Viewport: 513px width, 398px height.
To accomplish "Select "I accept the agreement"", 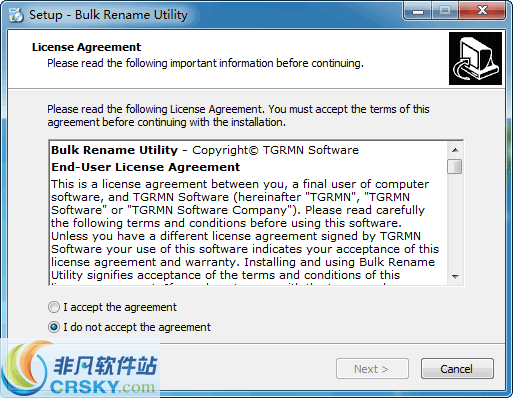I will point(54,307).
